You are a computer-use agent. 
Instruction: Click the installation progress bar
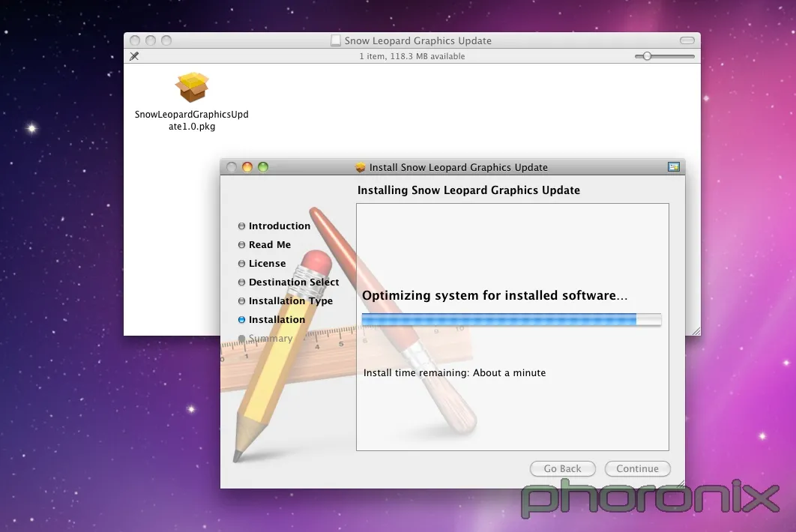(511, 319)
